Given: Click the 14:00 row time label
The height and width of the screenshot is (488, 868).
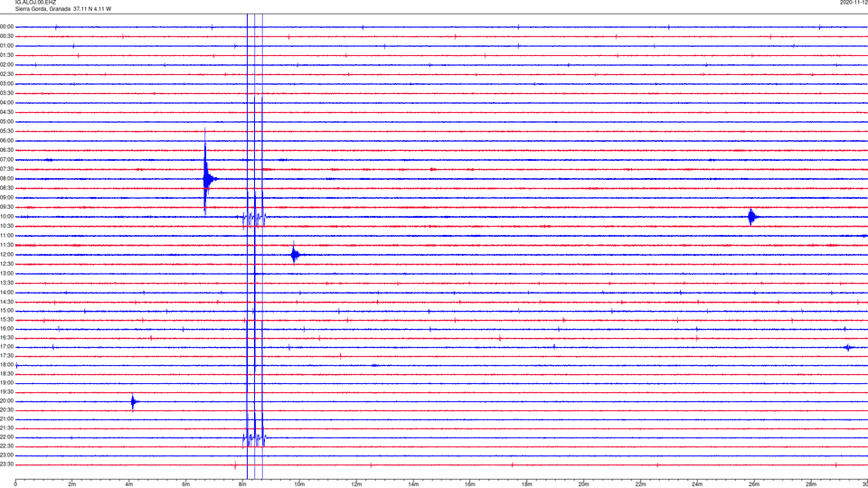Looking at the screenshot, I should 6,292.
